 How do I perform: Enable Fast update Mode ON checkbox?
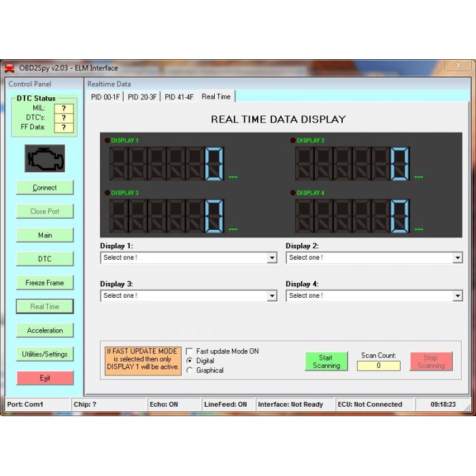190,352
